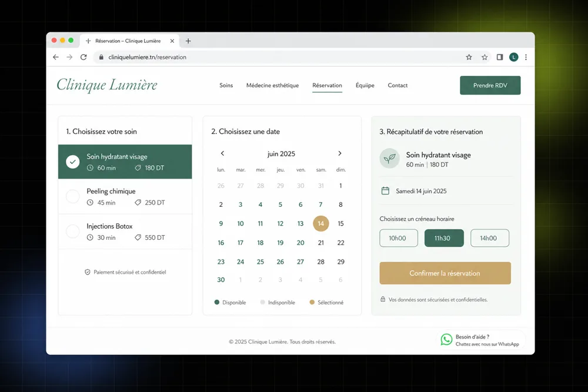Viewport: 588px width, 392px height.
Task: Click the clock icon next to 30 min
Action: pos(90,237)
